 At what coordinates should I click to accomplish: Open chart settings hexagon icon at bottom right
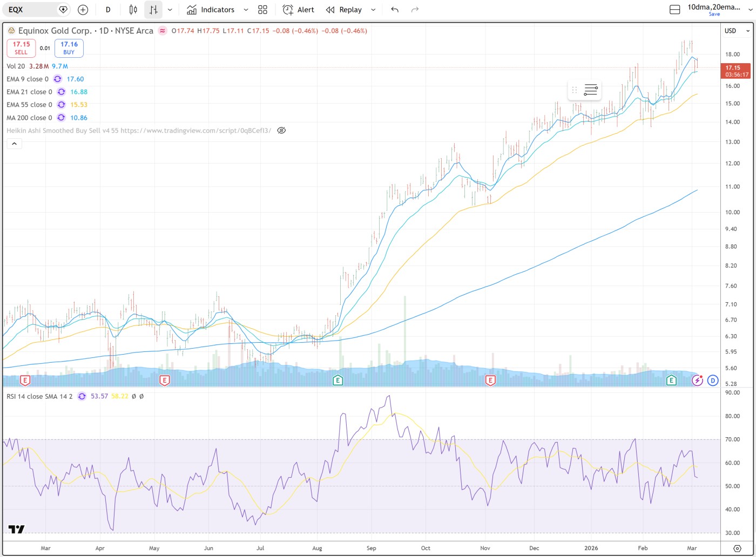tap(737, 548)
